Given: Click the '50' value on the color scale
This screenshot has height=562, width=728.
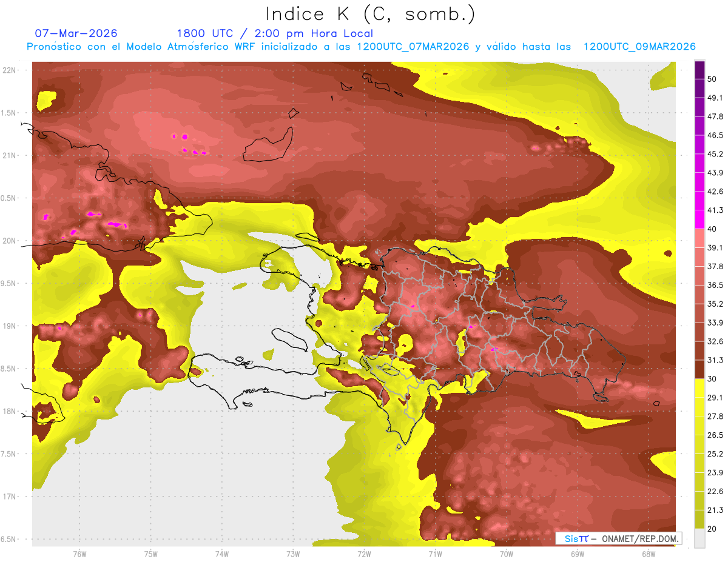Looking at the screenshot, I should (x=713, y=79).
